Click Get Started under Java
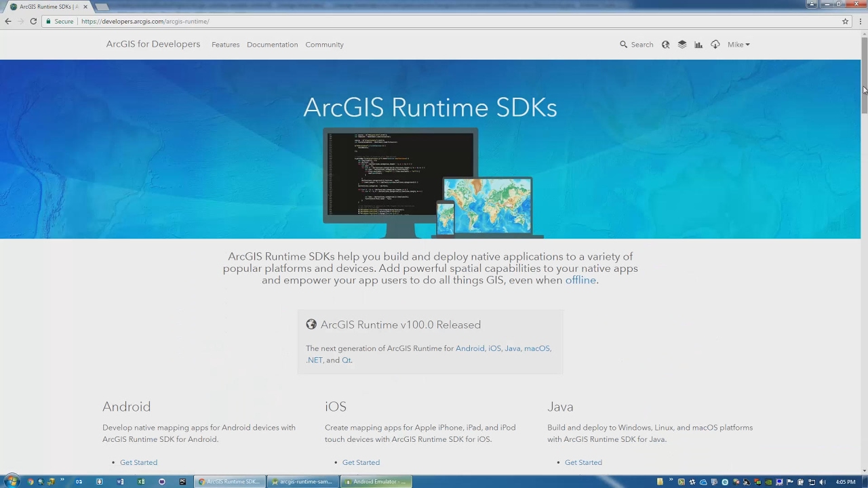Viewport: 868px width, 488px height. (583, 462)
